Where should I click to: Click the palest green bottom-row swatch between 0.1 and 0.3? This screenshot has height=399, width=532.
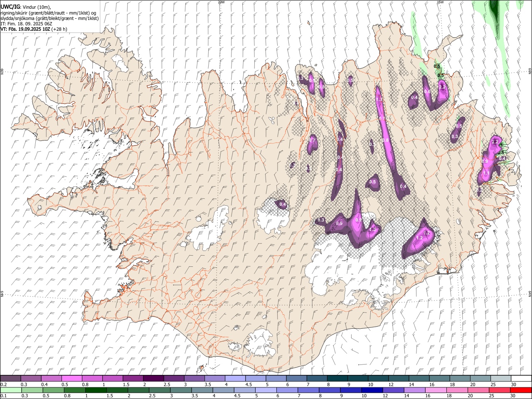point(11,390)
